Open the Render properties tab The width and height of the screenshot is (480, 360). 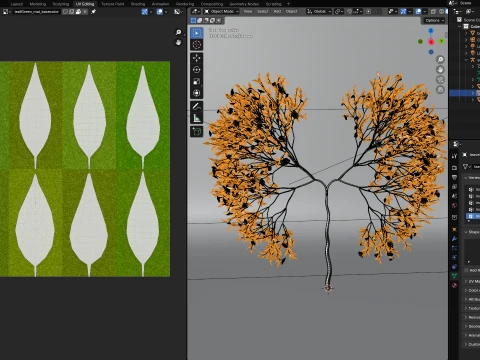point(454,168)
